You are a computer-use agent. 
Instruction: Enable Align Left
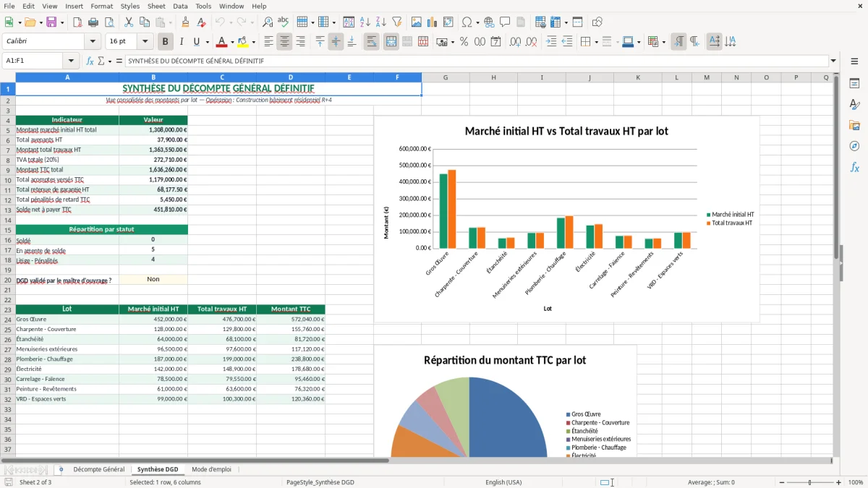269,42
